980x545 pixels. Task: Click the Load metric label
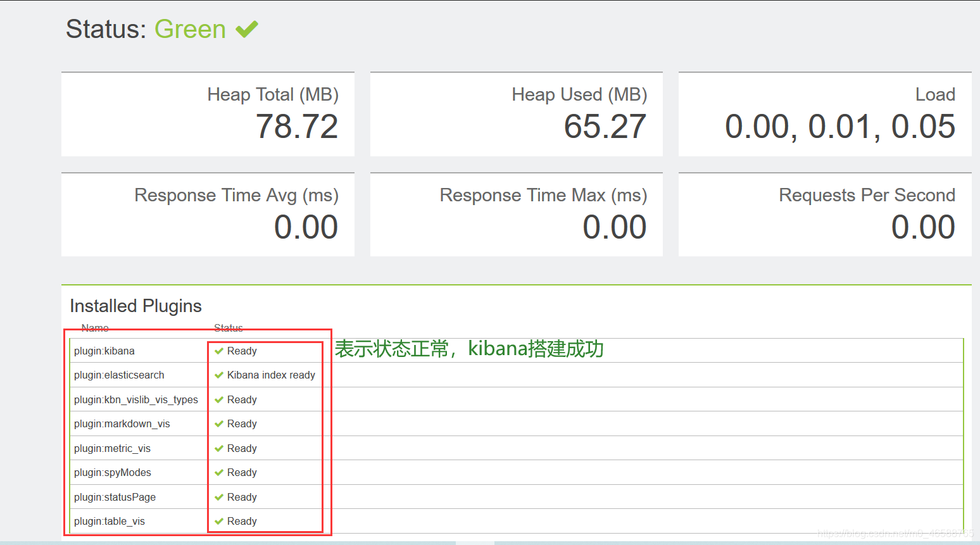935,94
